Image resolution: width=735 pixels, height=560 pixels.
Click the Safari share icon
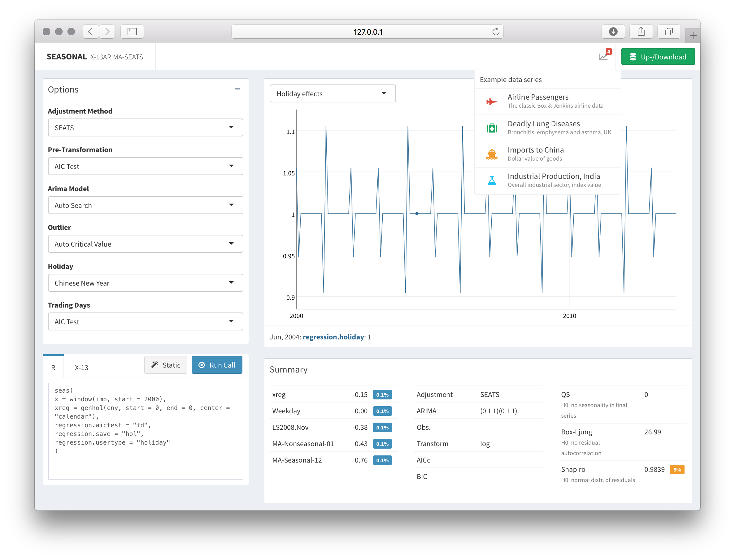[x=641, y=32]
